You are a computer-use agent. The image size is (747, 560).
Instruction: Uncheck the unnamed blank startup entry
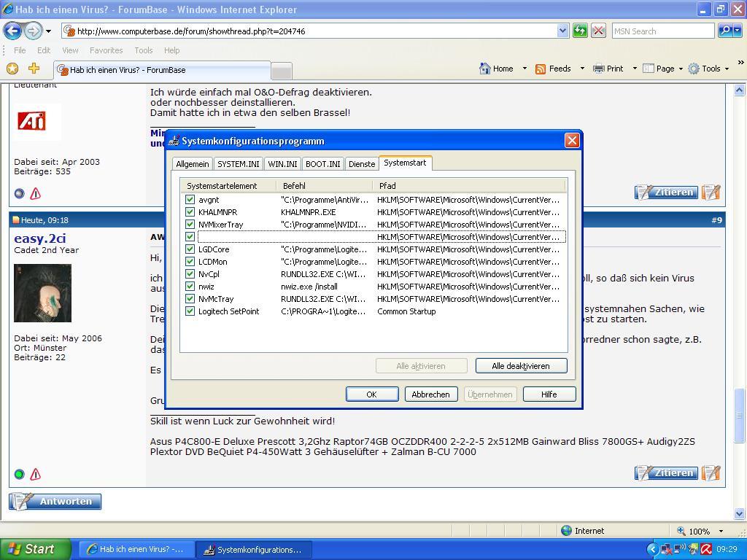pyautogui.click(x=190, y=237)
